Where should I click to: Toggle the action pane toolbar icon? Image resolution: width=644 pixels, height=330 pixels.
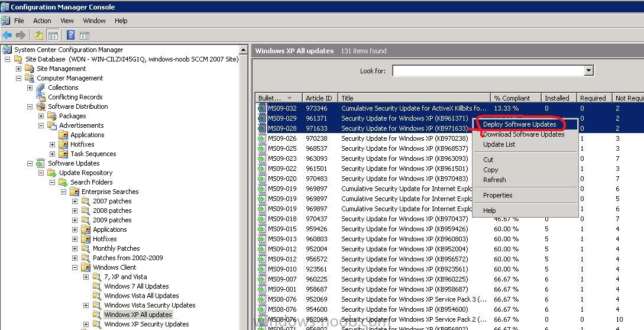(85, 35)
